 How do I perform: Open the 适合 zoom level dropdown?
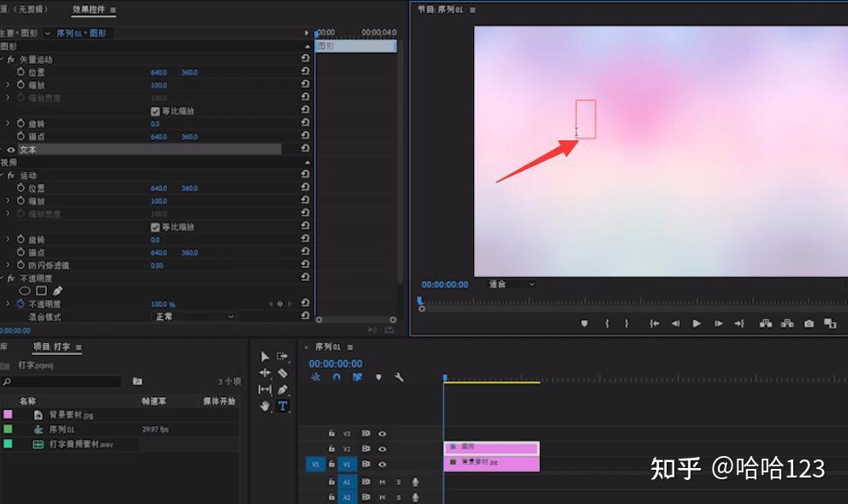pos(511,284)
